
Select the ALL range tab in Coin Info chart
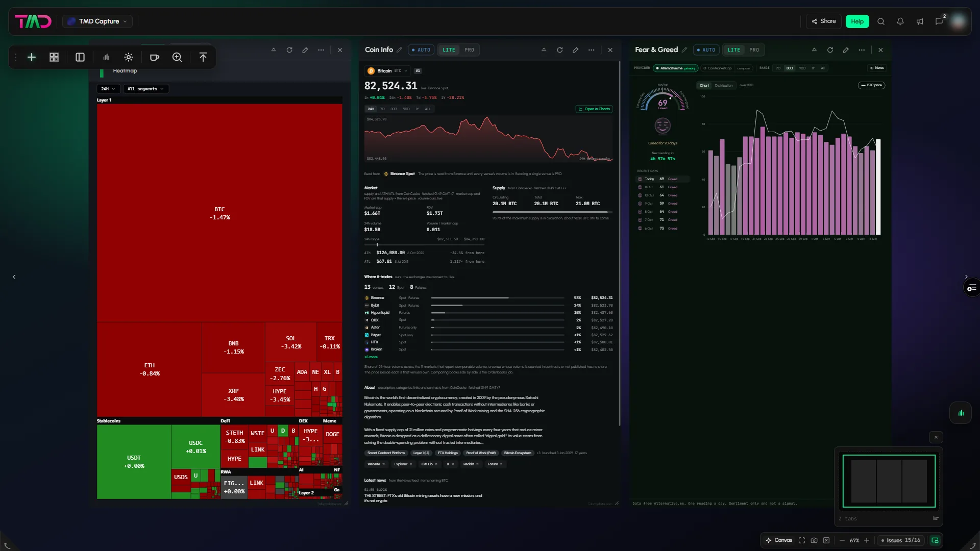(428, 109)
